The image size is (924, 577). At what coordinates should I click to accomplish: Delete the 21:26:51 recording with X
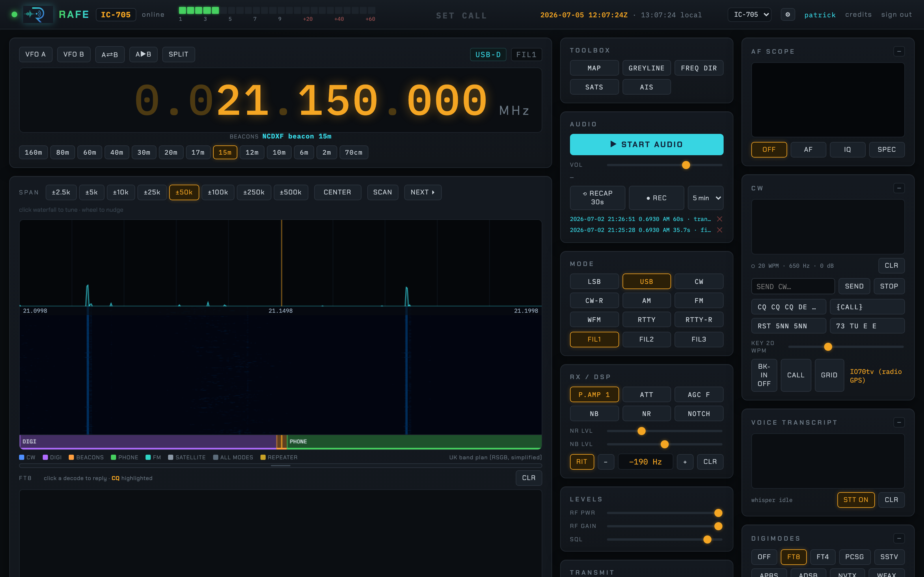tap(719, 219)
